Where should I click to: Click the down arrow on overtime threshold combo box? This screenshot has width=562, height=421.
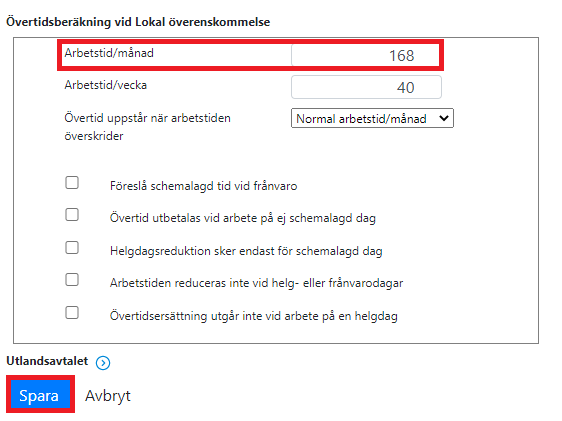[x=444, y=118]
